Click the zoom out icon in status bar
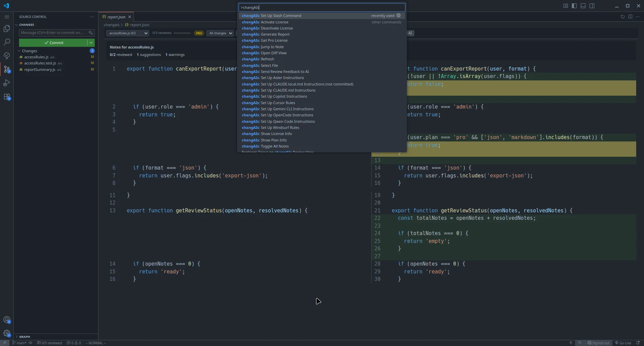 [580, 343]
